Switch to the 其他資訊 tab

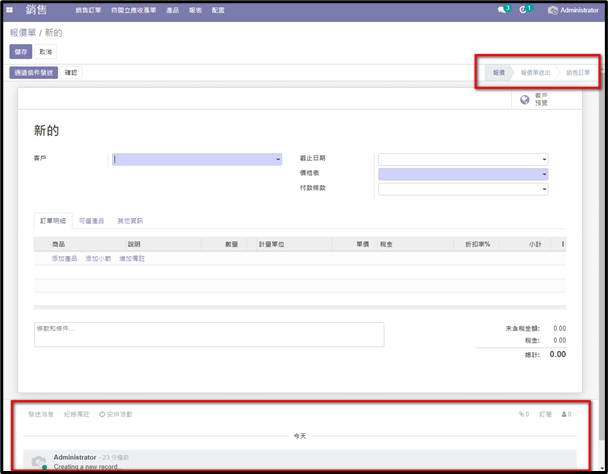[x=130, y=221]
